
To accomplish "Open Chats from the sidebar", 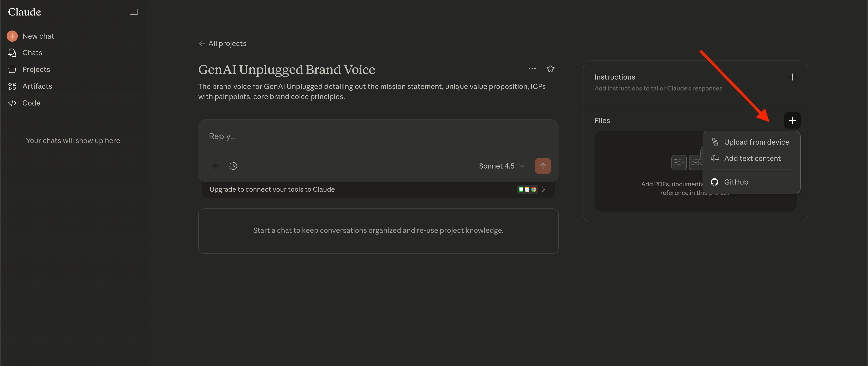I will pyautogui.click(x=32, y=53).
